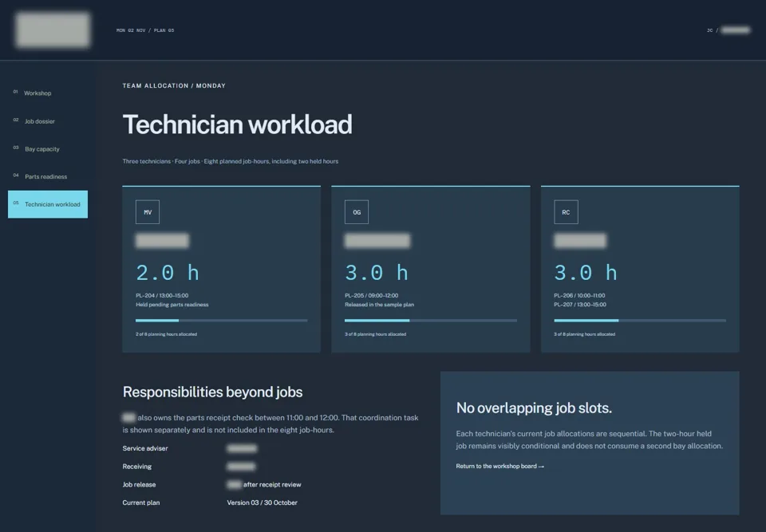Click the PL-205 / 09:00-12:00 job entry
This screenshot has width=766, height=532.
(371, 296)
